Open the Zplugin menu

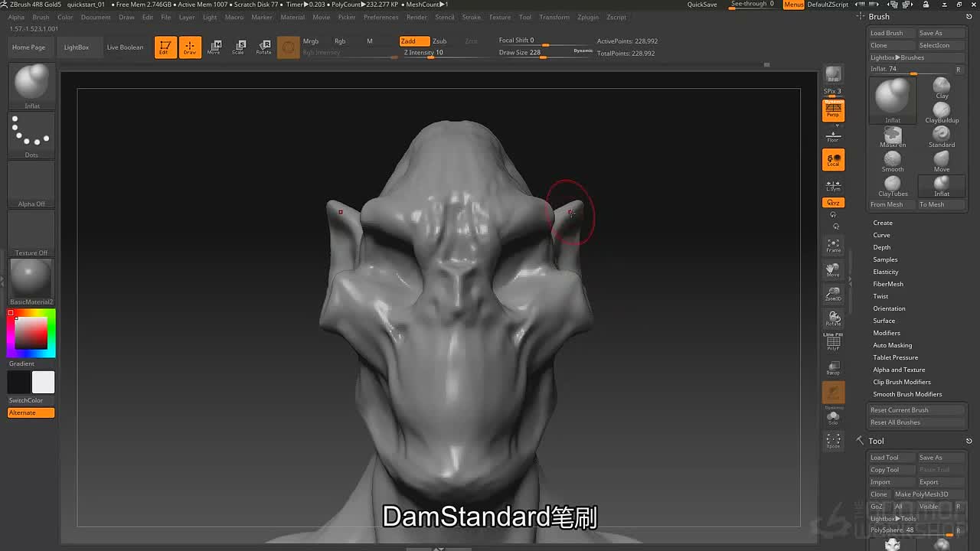pos(588,17)
